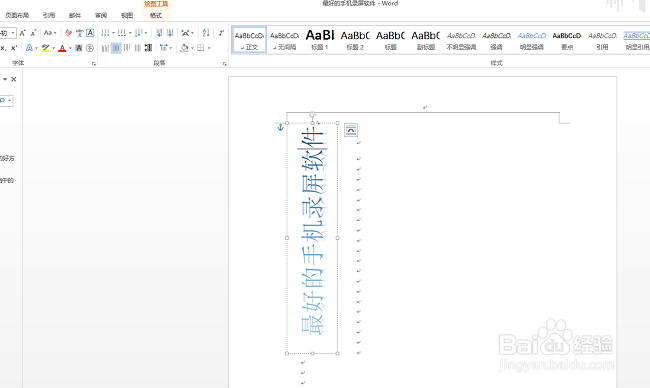The image size is (650, 388).
Task: Click the Grow Font icon
Action: 23,33
